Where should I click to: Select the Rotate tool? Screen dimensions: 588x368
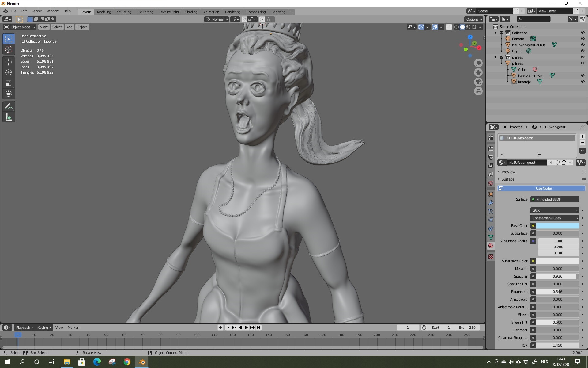click(x=9, y=73)
